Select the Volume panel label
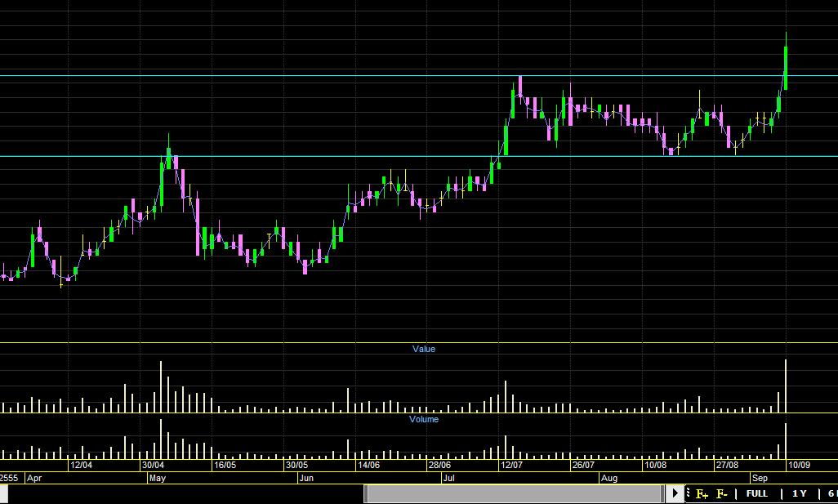This screenshot has height=504, width=838. click(x=423, y=420)
